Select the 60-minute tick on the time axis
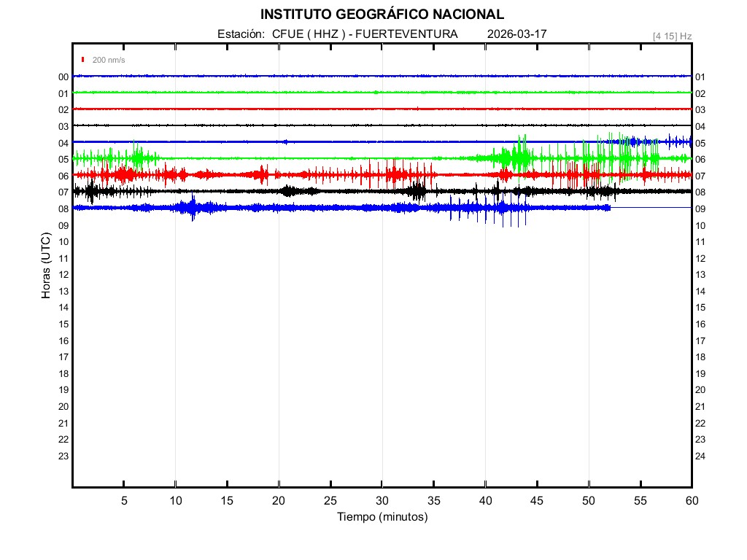This screenshot has height=560, width=747. (x=691, y=500)
